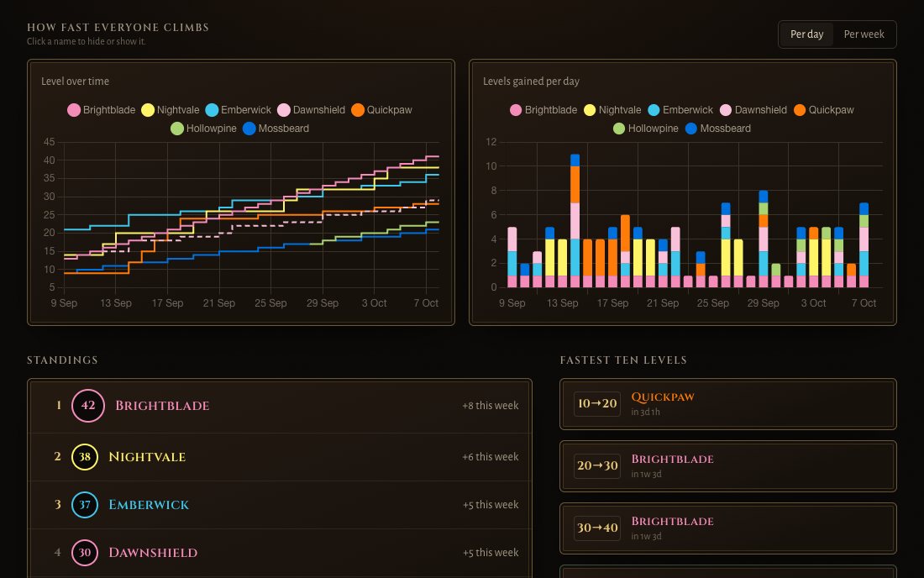Click the 'in 3d 1h' duration text
Image resolution: width=924 pixels, height=578 pixels.
click(645, 412)
